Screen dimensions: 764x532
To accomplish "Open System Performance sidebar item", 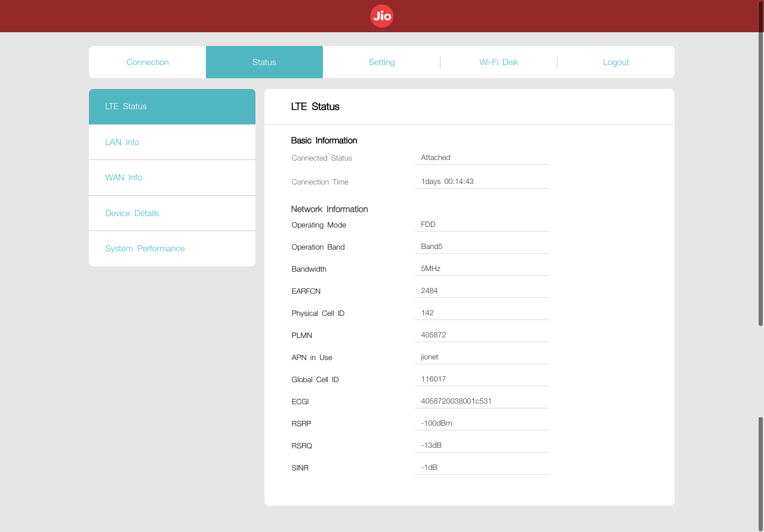I will tap(172, 248).
